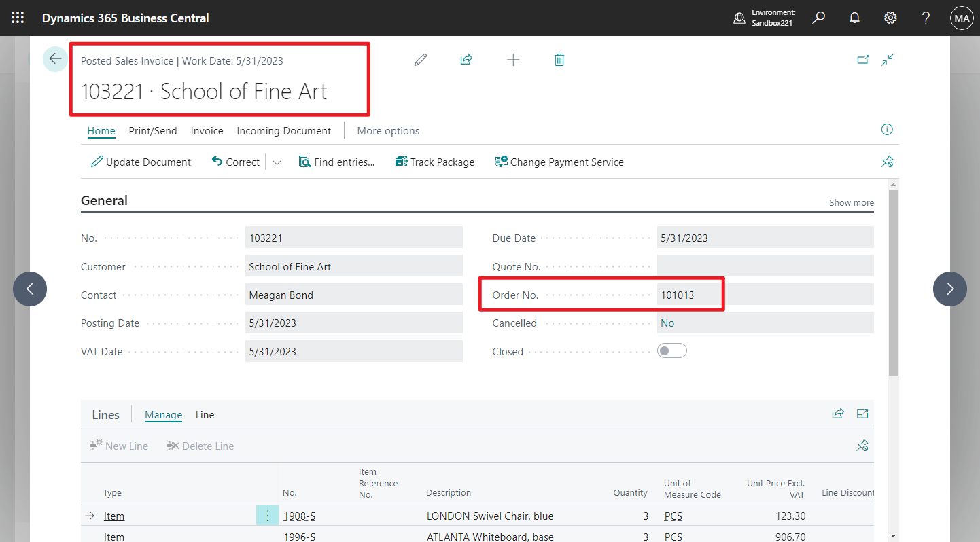Click Show more on the General section
The image size is (980, 542).
coord(852,202)
